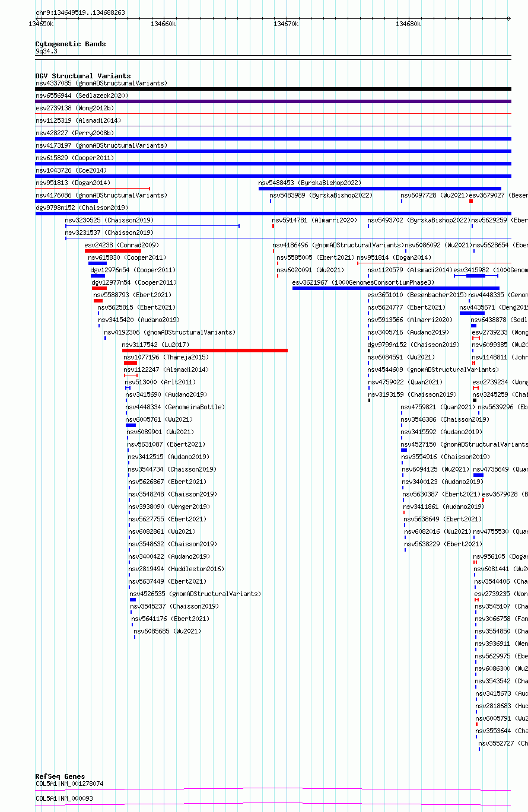Open nsv5638229 (Ebert2021) variant
Image resolution: width=528 pixels, height=812 pixels.
443,544
